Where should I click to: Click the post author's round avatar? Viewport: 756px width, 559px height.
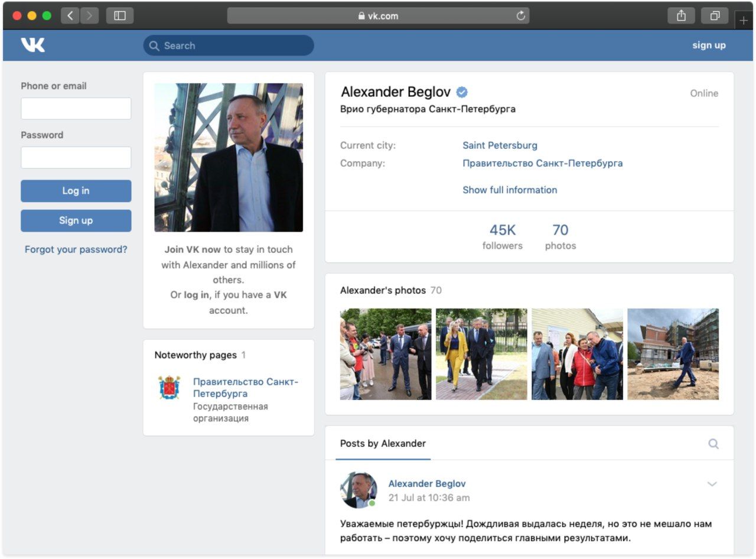359,490
